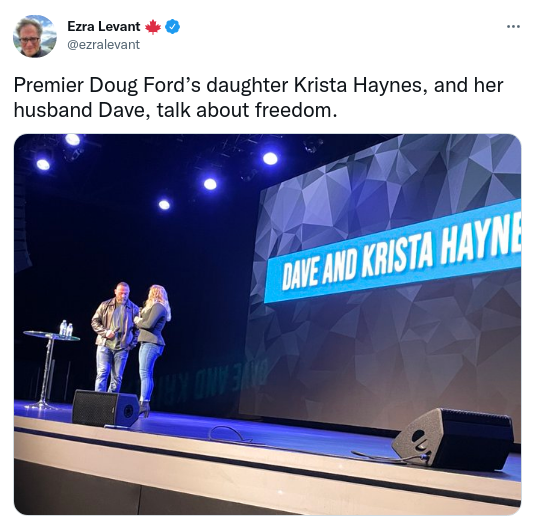Screen dimensions: 533x523
Task: Click the water bottles on the table
Action: (66, 329)
